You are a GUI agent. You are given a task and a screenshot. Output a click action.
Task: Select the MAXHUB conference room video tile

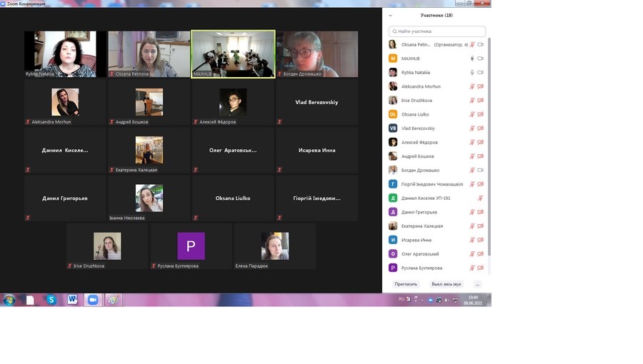coord(233,54)
